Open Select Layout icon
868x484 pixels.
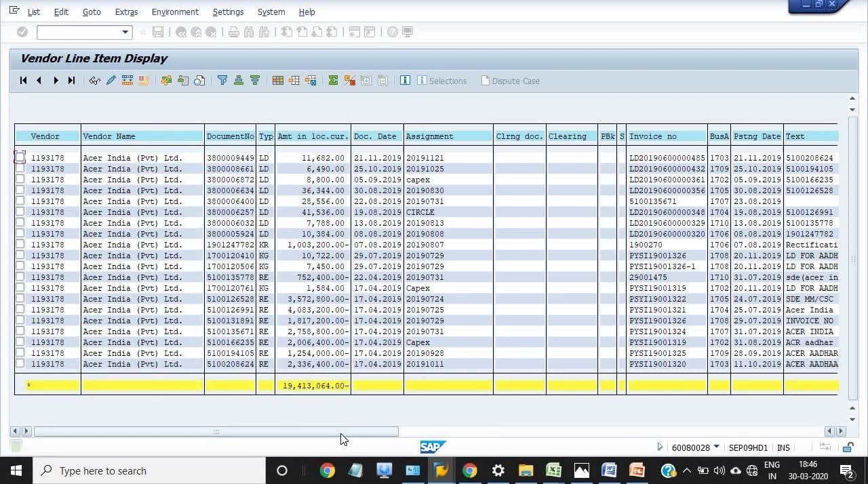click(x=294, y=81)
